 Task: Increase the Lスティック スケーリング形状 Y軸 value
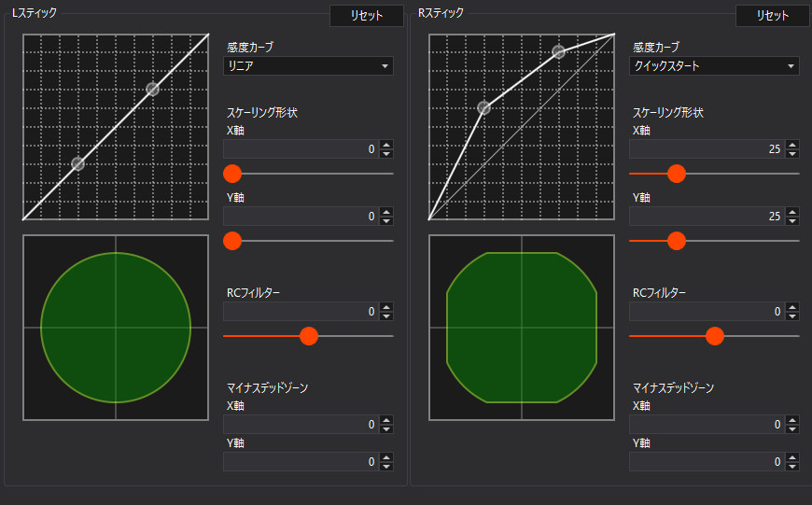(386, 212)
